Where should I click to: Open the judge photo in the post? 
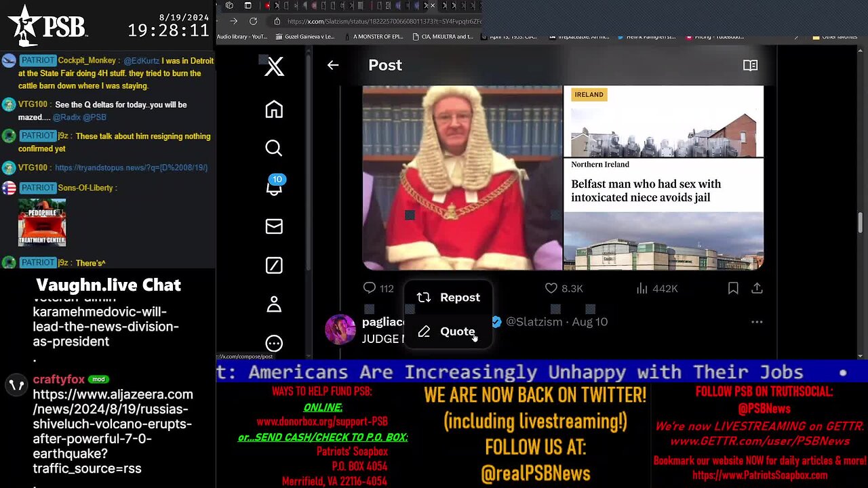pyautogui.click(x=462, y=178)
